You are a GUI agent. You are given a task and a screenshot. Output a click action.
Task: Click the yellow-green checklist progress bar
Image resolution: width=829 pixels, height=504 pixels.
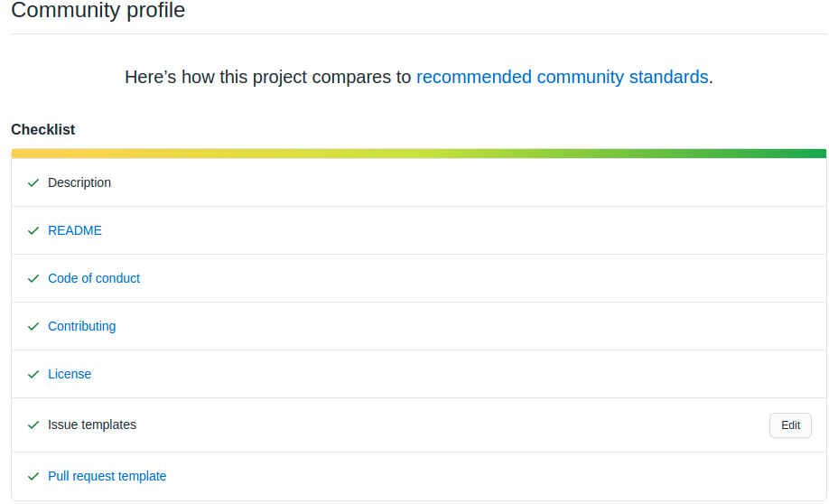pos(418,154)
